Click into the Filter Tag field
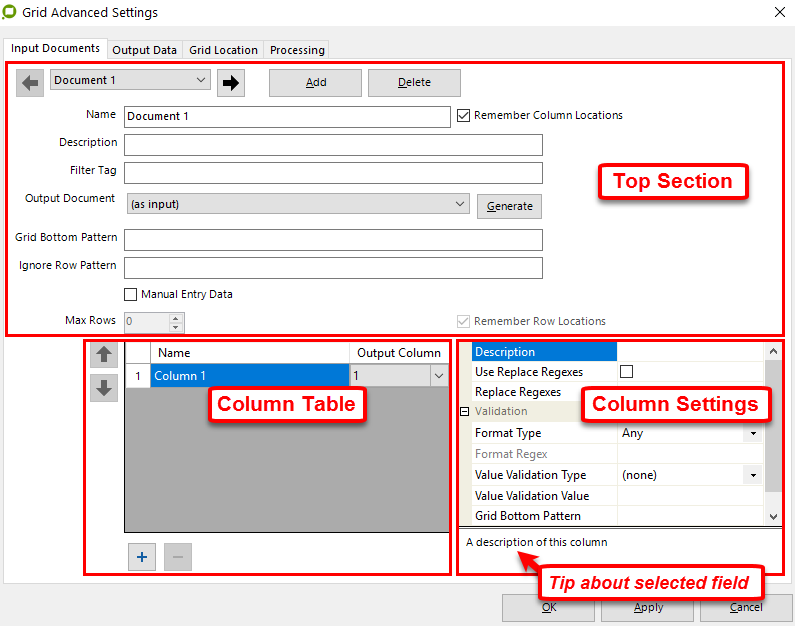This screenshot has width=795, height=626. (x=333, y=173)
